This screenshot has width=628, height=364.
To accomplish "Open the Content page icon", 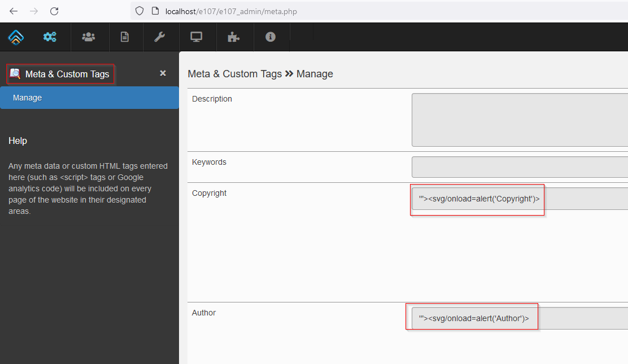I will click(125, 37).
